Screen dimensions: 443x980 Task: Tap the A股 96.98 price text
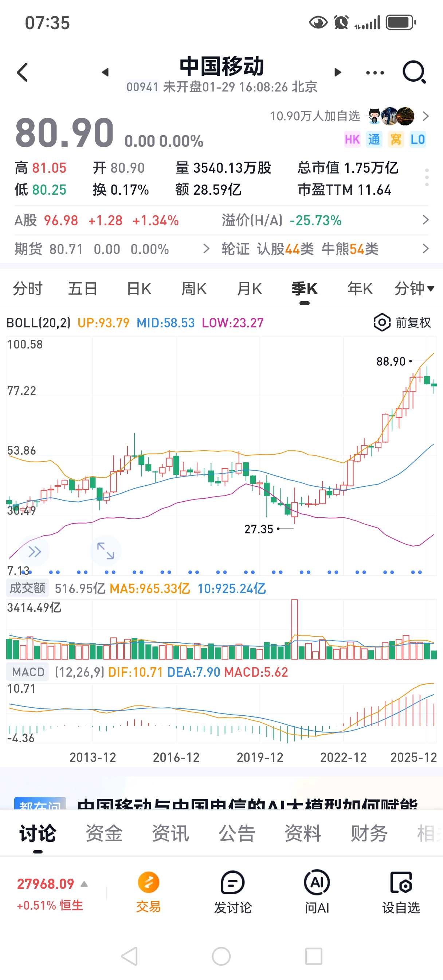(61, 220)
